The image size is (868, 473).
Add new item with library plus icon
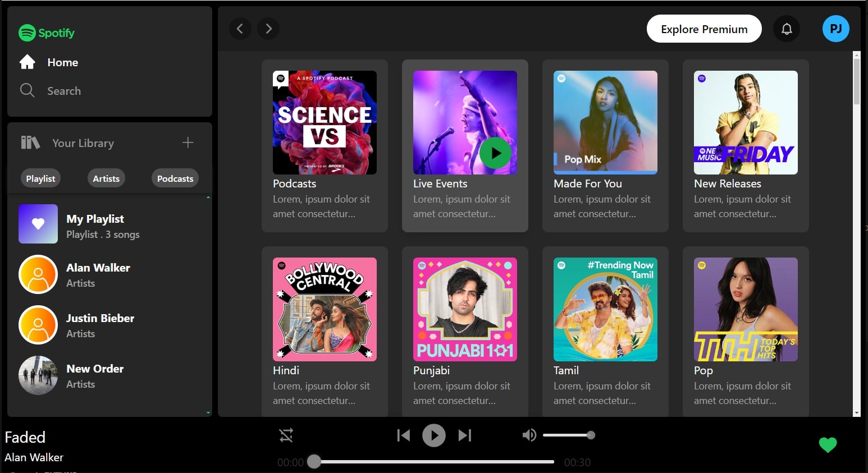188,143
